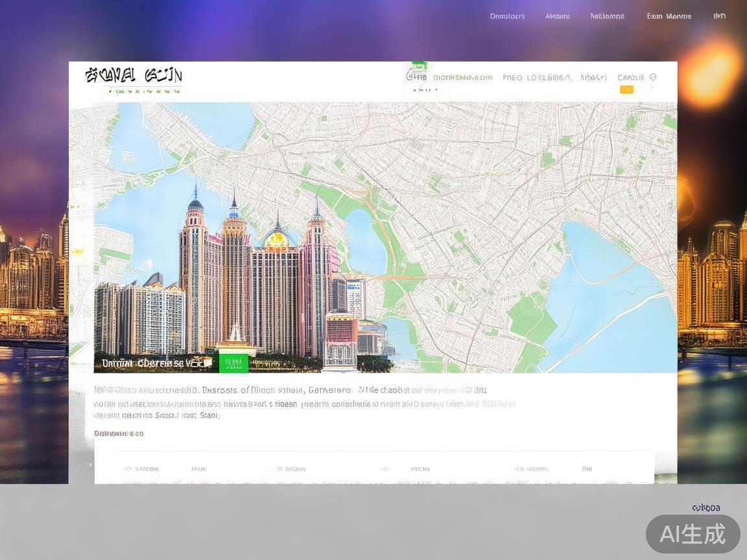Image resolution: width=747 pixels, height=560 pixels.
Task: Click the globe icon in the site header
Action: (653, 77)
